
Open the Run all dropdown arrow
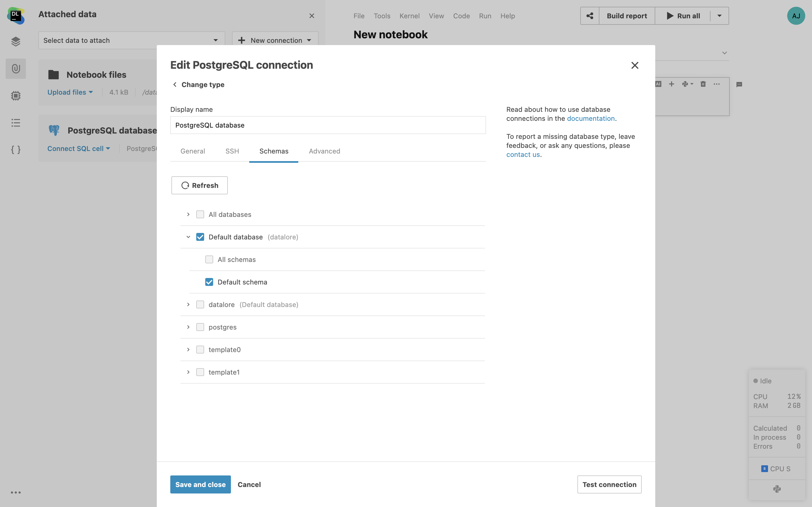click(720, 16)
